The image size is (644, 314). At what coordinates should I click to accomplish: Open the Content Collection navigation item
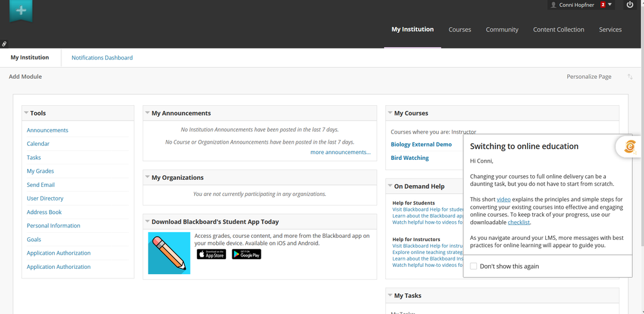[x=559, y=30]
